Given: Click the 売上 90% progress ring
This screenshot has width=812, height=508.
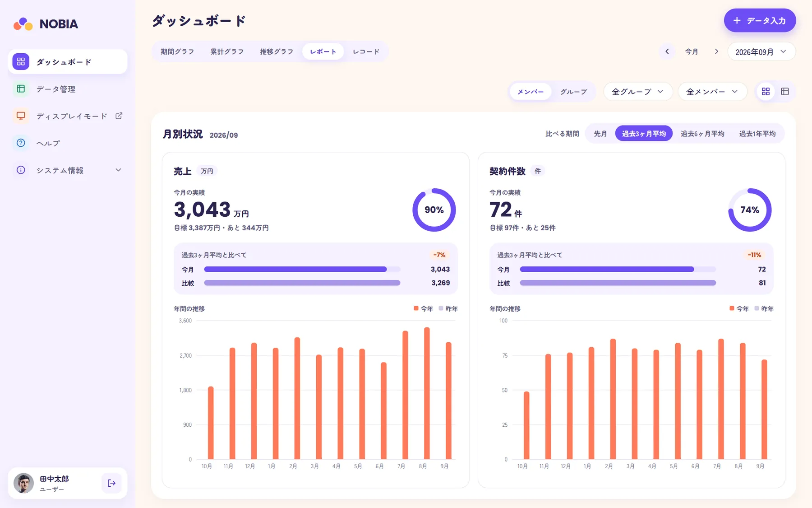Looking at the screenshot, I should [x=434, y=210].
